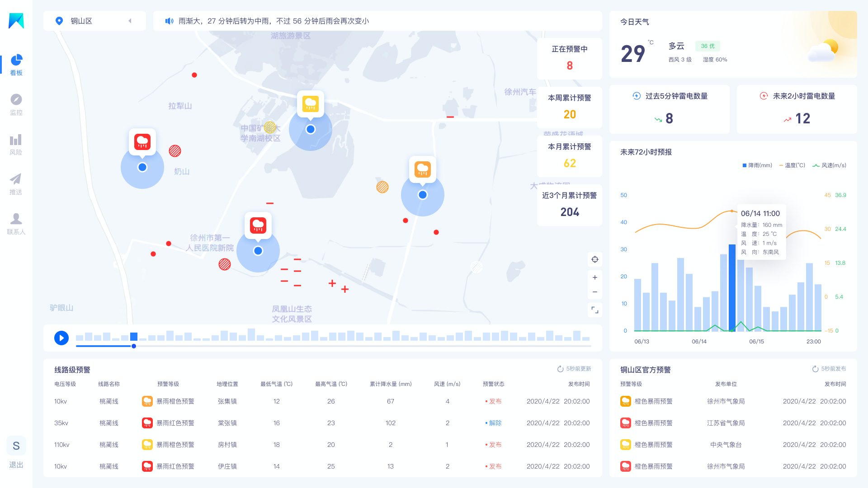Viewport: 868px width, 488px height.
Task: Zoom out the map with minus
Action: (x=595, y=292)
